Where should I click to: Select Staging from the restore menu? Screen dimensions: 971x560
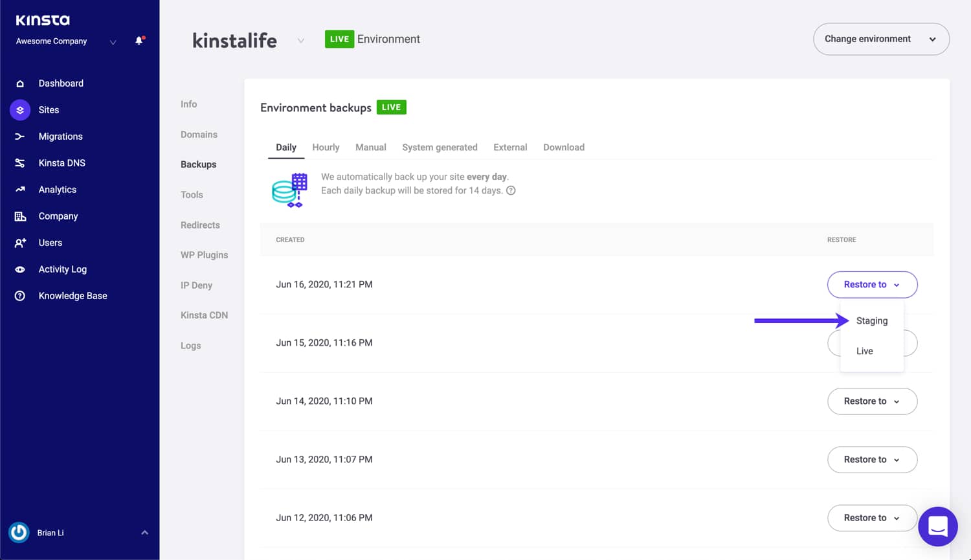tap(871, 321)
